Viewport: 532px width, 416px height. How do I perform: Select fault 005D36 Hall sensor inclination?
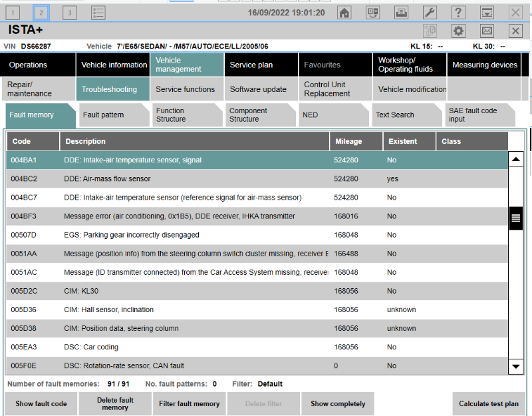point(257,310)
